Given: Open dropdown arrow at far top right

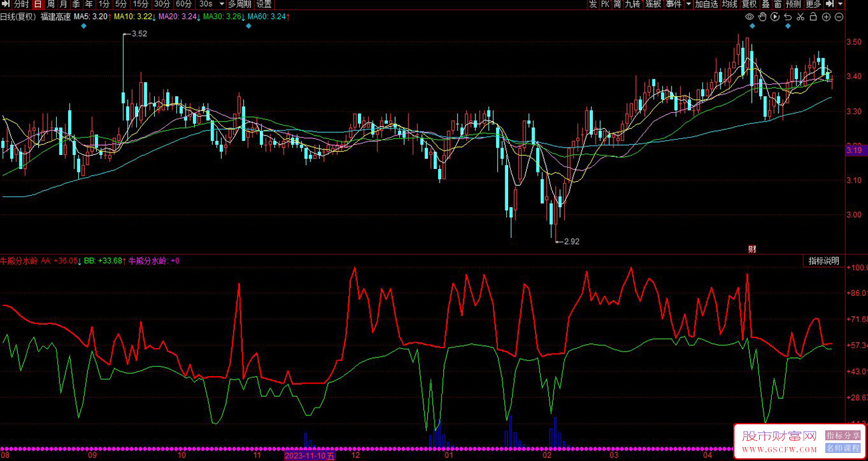Looking at the screenshot, I should 840,4.
